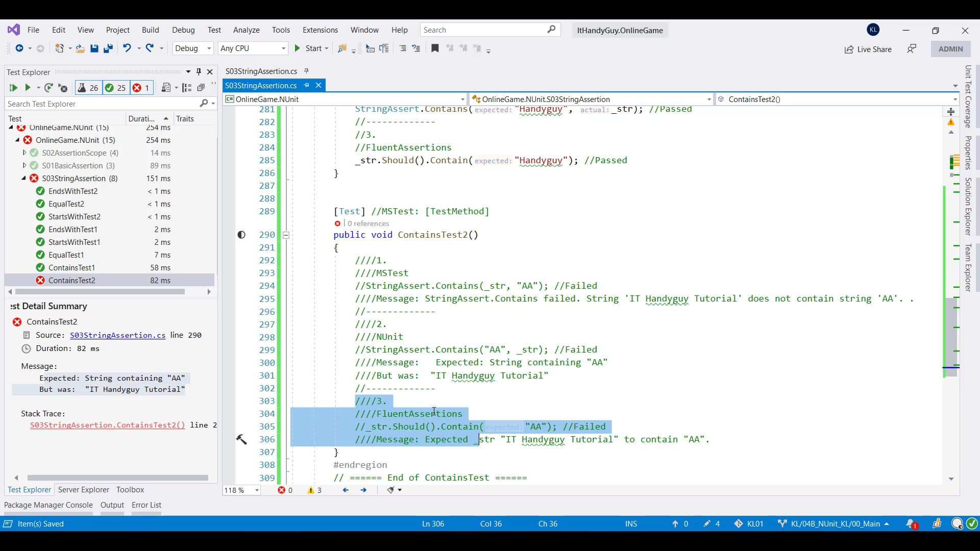The image size is (980, 551).
Task: Open notifications bell in status bar
Action: 911,523
